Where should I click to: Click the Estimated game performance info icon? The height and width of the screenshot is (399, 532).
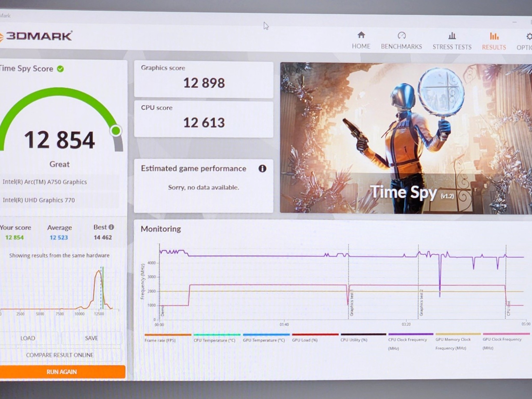pos(262,169)
